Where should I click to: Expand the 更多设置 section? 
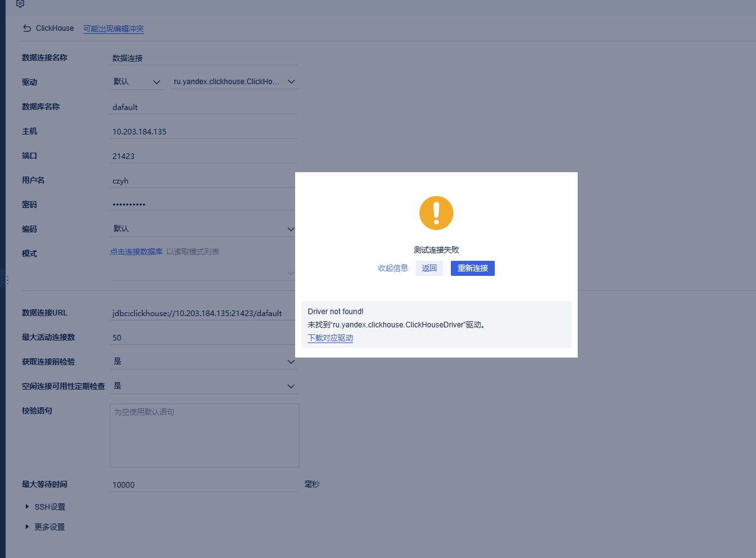[45, 527]
